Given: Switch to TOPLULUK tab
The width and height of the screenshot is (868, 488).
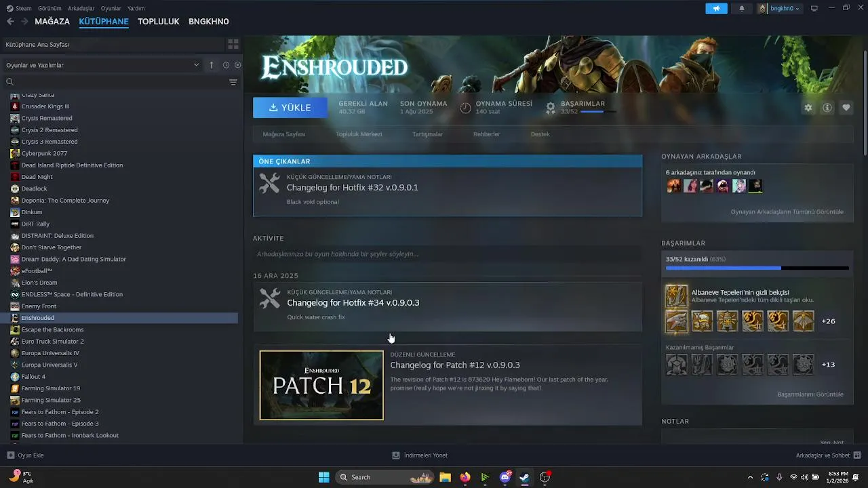Looking at the screenshot, I should point(158,22).
